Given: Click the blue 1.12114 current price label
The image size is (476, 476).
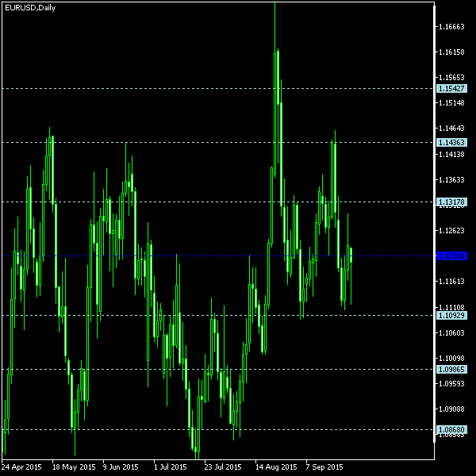Looking at the screenshot, I should coord(451,256).
